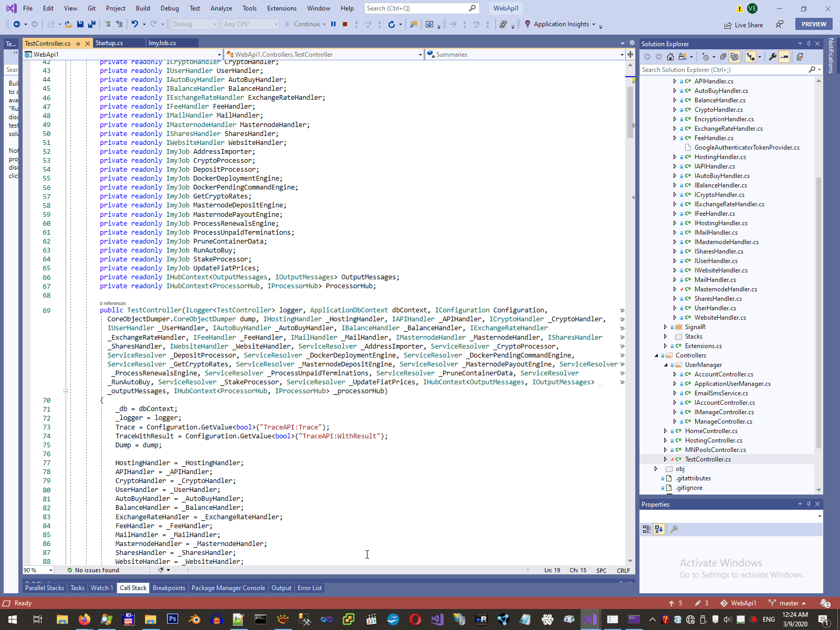
Task: Stop debugging with the red square
Action: 345,24
